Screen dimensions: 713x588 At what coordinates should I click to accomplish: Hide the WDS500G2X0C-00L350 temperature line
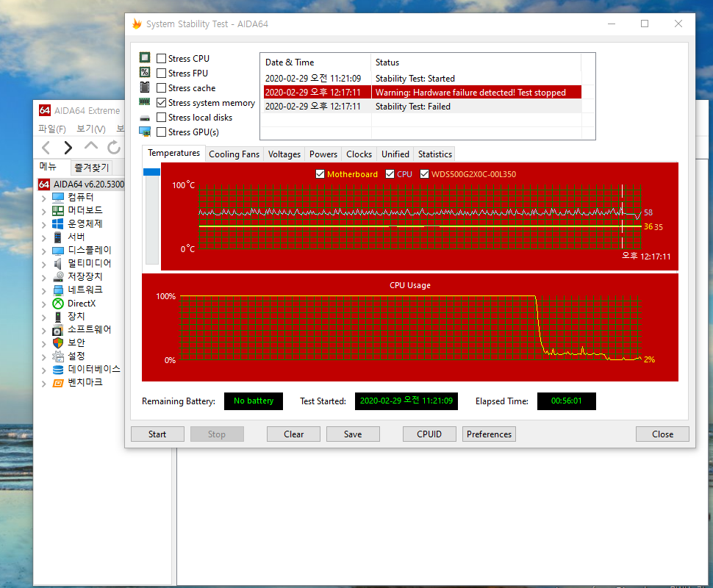tap(424, 173)
